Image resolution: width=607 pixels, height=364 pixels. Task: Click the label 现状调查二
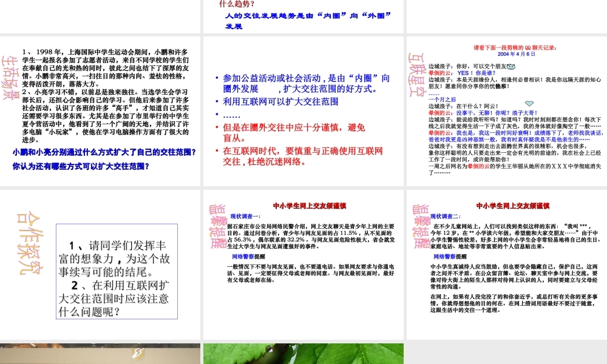[x=446, y=216]
